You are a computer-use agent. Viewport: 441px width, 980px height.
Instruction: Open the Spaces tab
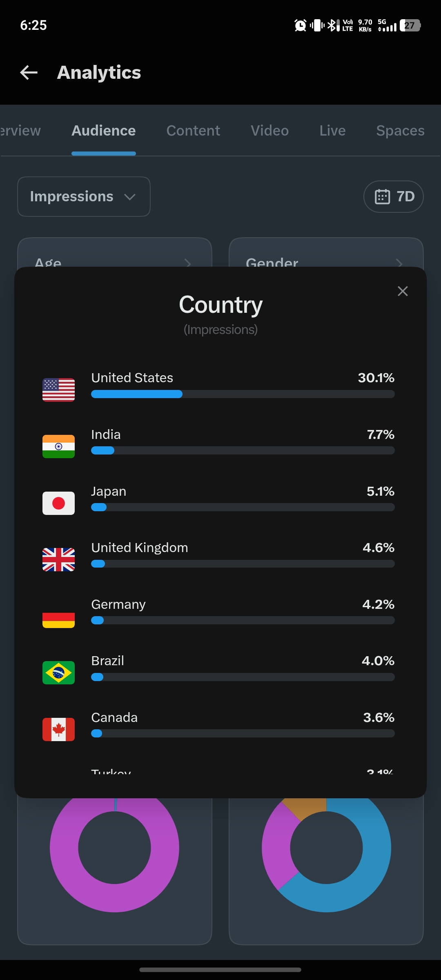(x=400, y=131)
